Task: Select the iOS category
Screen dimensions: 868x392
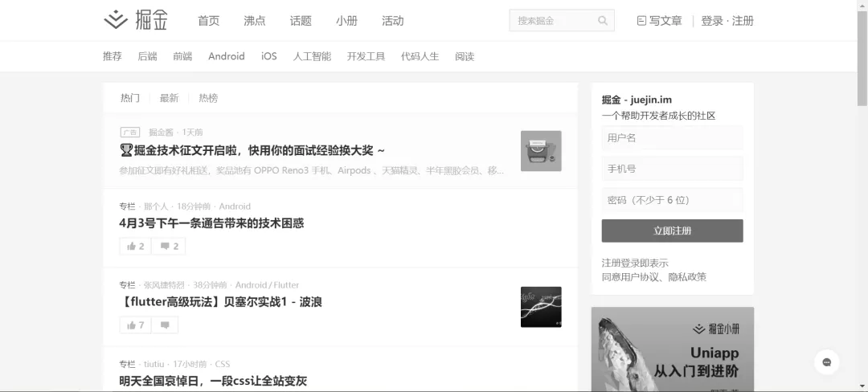Action: 269,56
